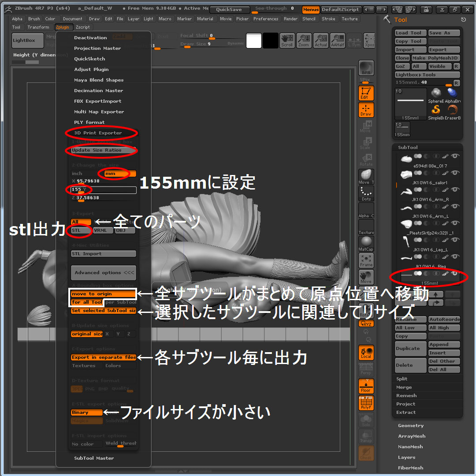476x476 pixels.
Task: Select the Draw mode icon
Action: coord(366,110)
